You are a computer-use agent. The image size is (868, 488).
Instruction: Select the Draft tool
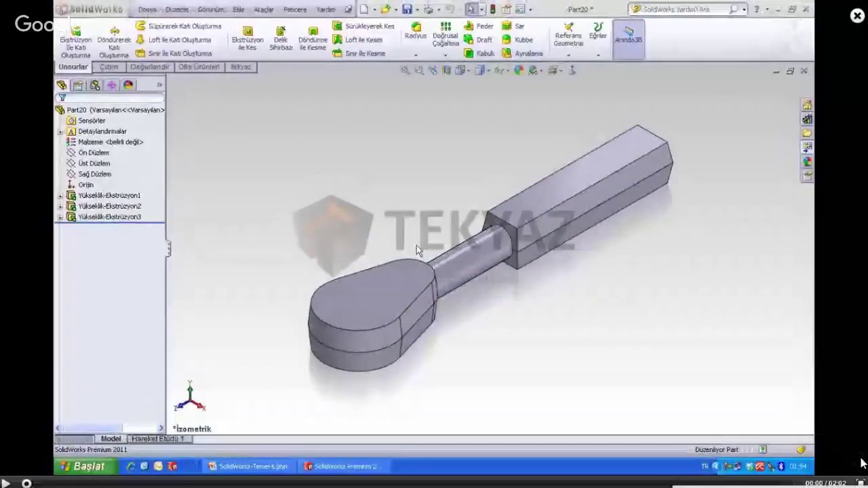(478, 40)
